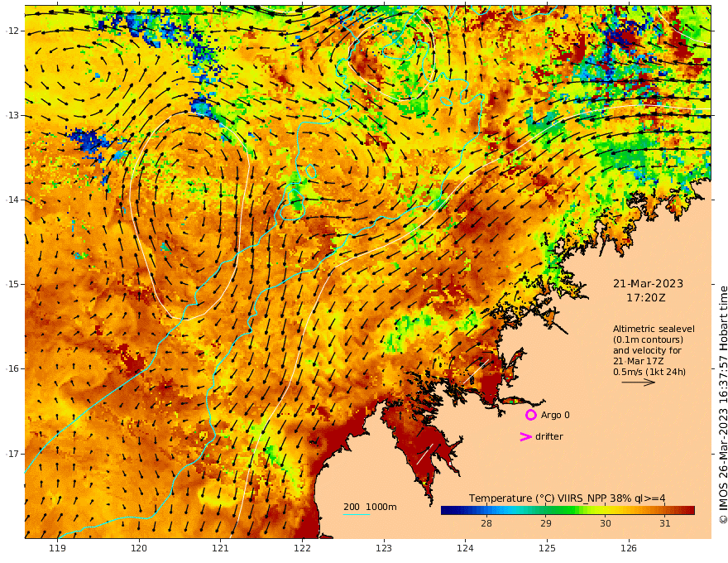Click the temperature color bar
The width and height of the screenshot is (728, 563).
[x=568, y=510]
